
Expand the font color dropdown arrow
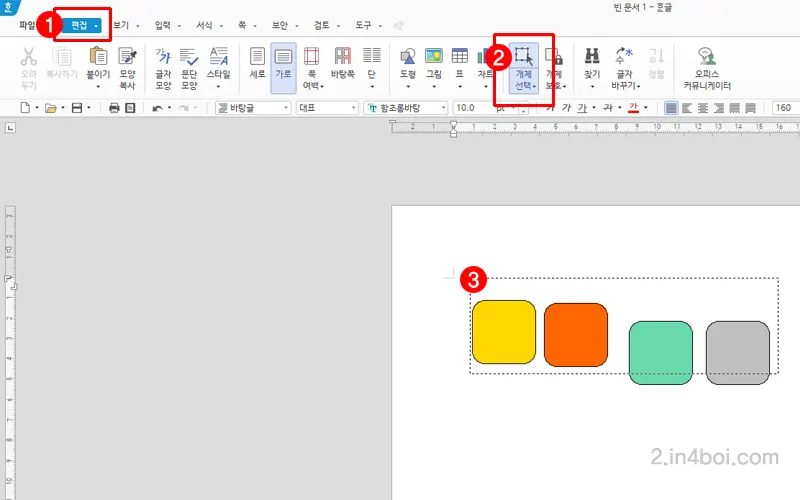click(646, 108)
